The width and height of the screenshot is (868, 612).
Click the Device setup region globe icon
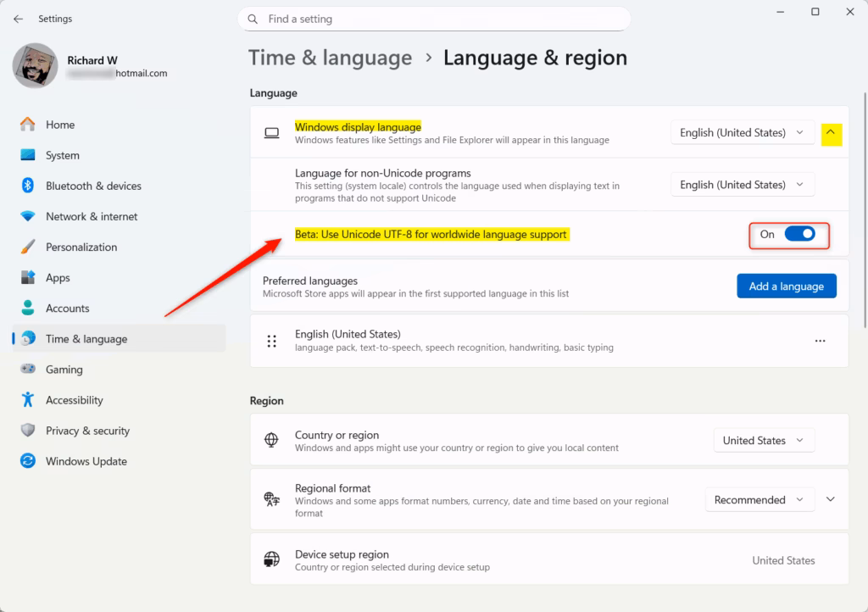(271, 559)
